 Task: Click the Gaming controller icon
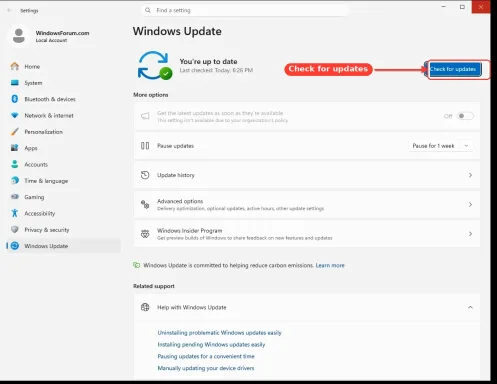15,197
